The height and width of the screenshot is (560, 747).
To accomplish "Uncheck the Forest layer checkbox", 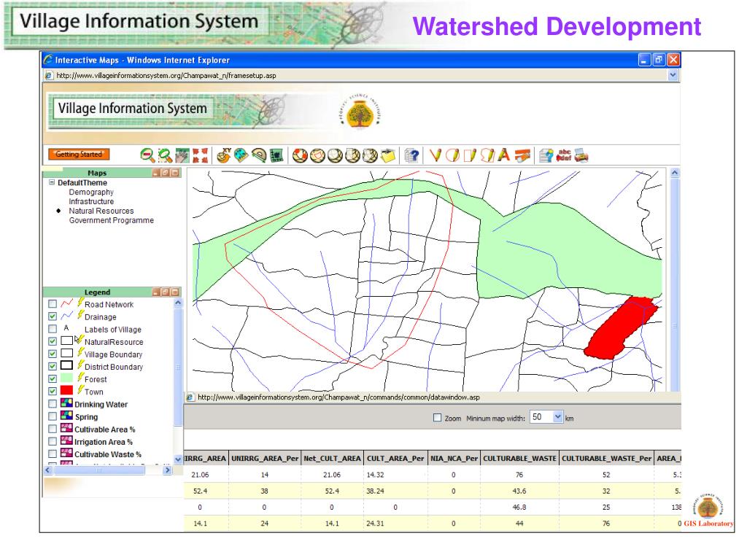I will pos(53,378).
